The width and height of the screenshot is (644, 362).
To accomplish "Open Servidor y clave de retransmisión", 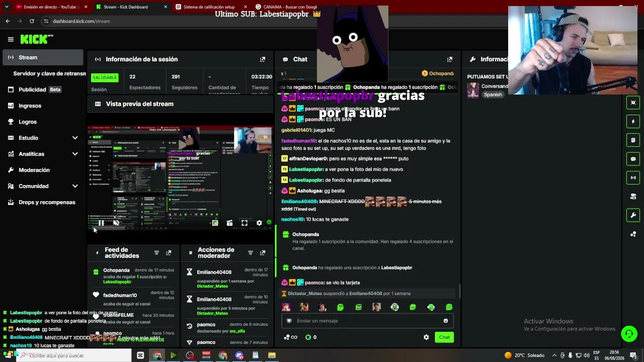I will 49,73.
